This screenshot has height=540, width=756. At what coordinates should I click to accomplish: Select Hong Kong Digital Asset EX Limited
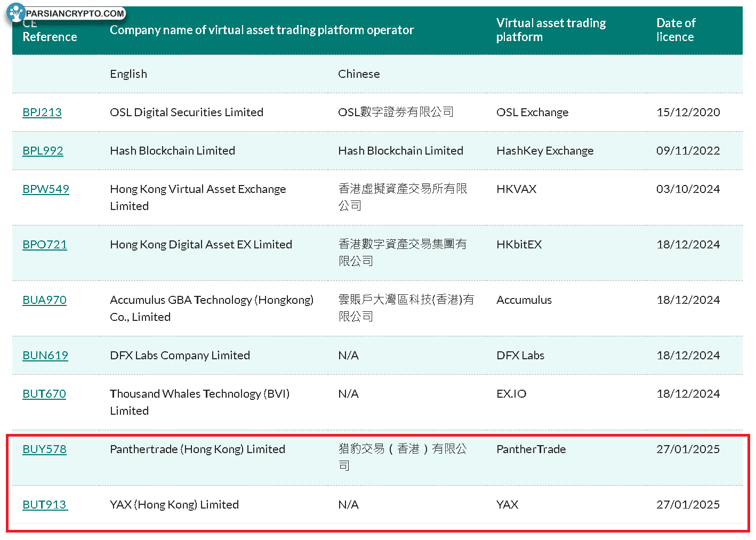point(201,245)
